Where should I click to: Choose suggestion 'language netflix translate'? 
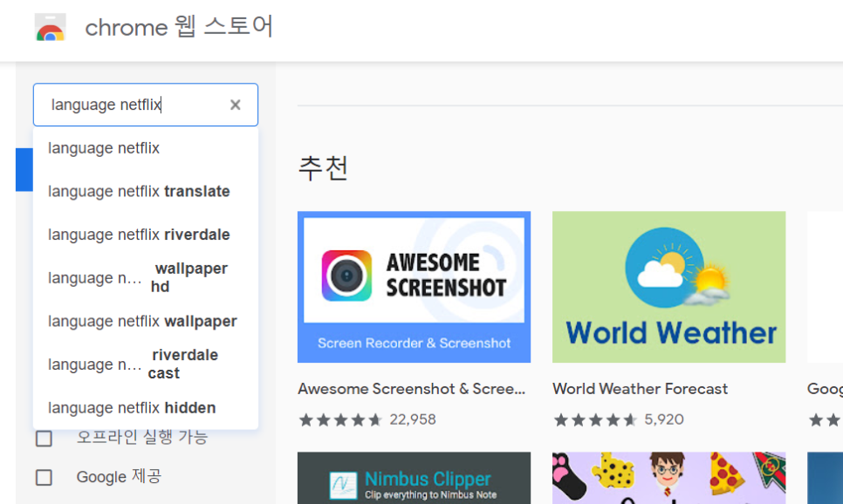(x=145, y=191)
